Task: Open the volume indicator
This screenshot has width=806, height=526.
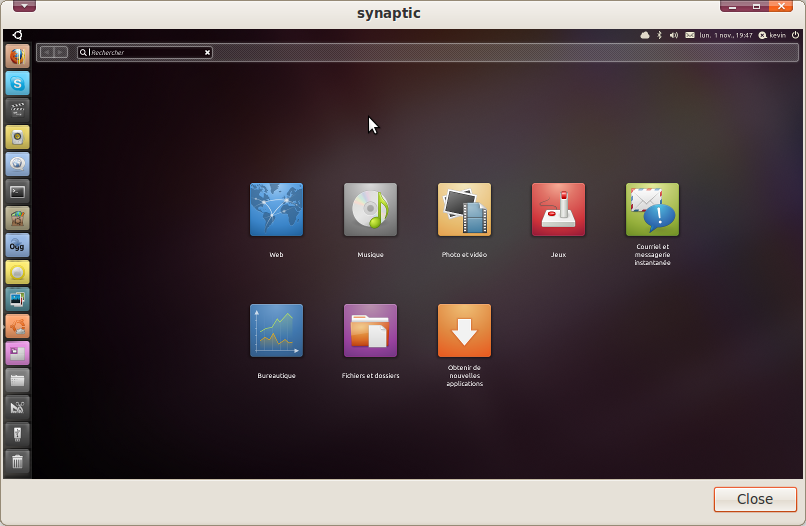Action: point(674,35)
